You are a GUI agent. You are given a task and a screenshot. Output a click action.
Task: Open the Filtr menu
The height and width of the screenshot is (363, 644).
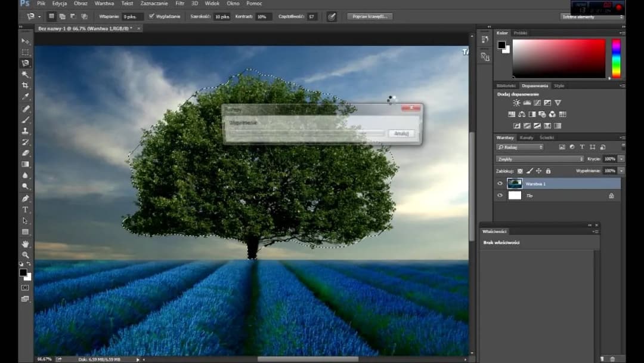[x=179, y=3]
